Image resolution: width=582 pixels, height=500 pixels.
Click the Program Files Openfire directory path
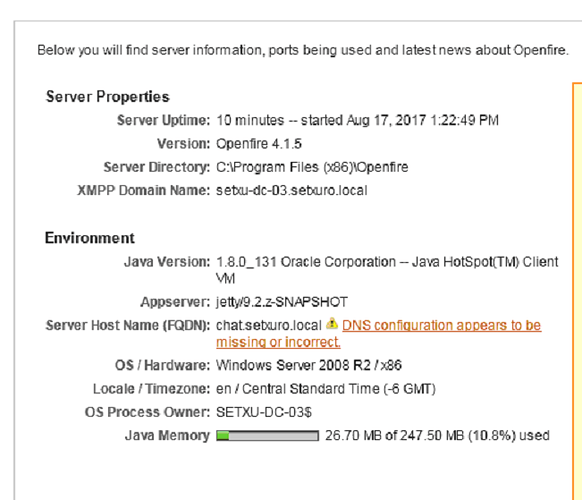(x=312, y=167)
